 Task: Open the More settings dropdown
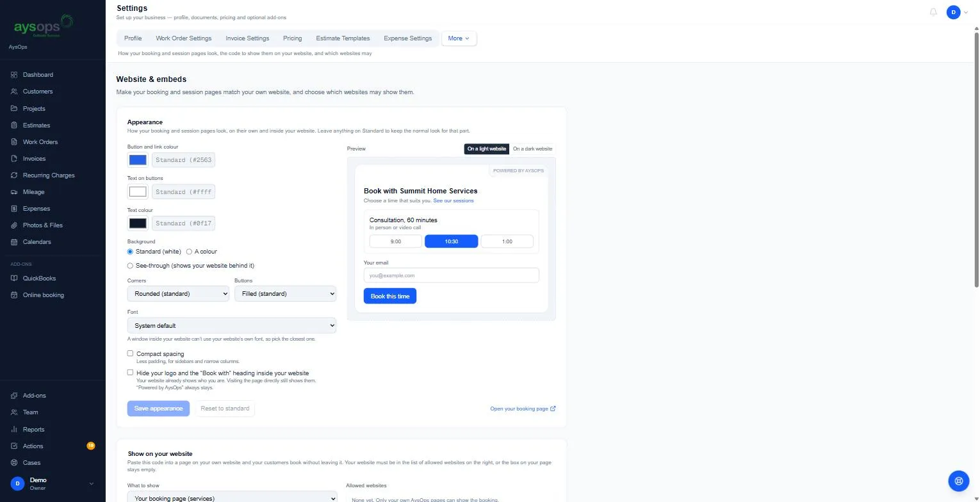459,38
